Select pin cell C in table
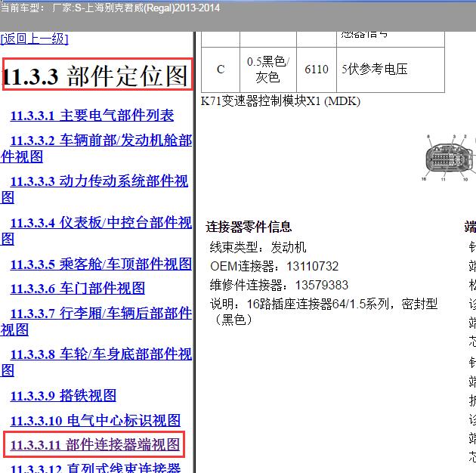Image resolution: width=476 pixels, height=473 pixels. [221, 70]
